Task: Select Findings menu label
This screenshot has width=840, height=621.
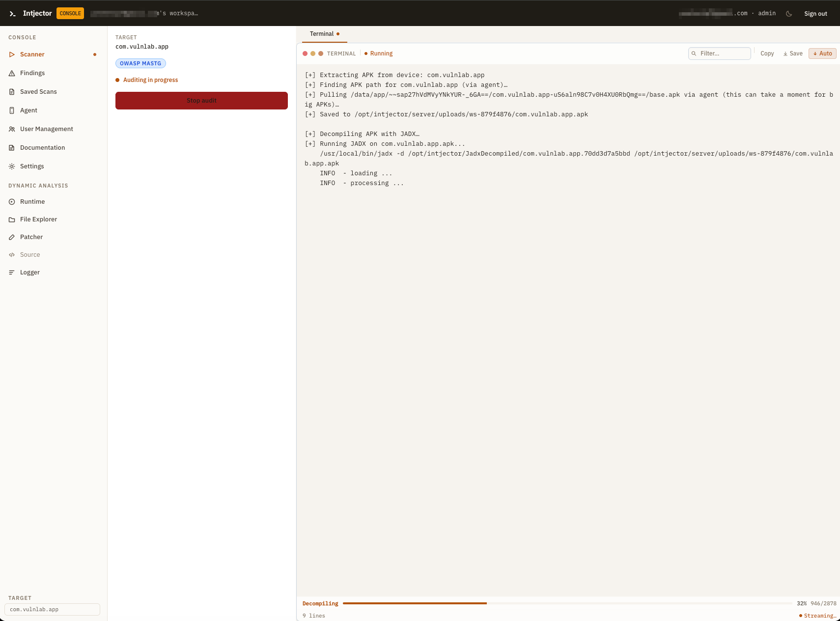Action: coord(32,73)
